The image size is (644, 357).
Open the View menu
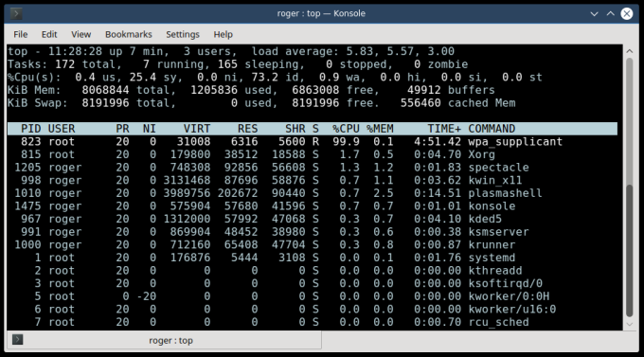[80, 34]
